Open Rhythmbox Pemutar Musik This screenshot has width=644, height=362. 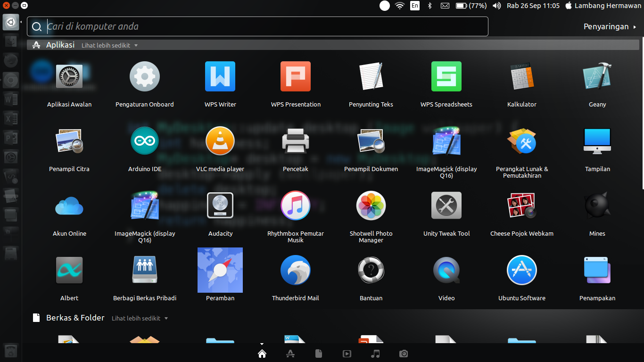[x=296, y=205]
